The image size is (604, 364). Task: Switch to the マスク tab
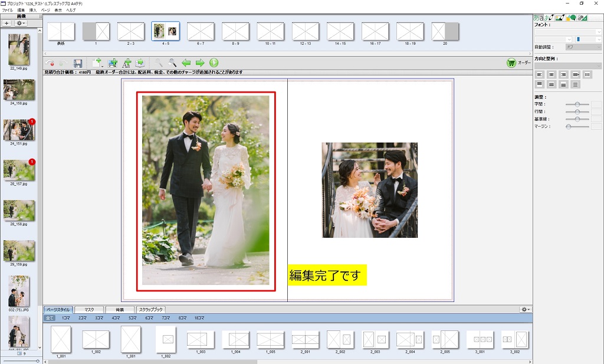tap(89, 309)
